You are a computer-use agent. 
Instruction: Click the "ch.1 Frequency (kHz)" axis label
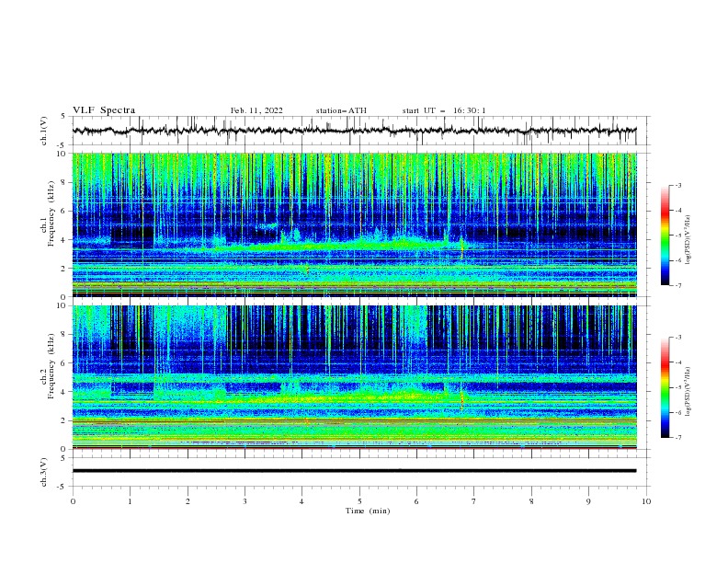(x=48, y=215)
